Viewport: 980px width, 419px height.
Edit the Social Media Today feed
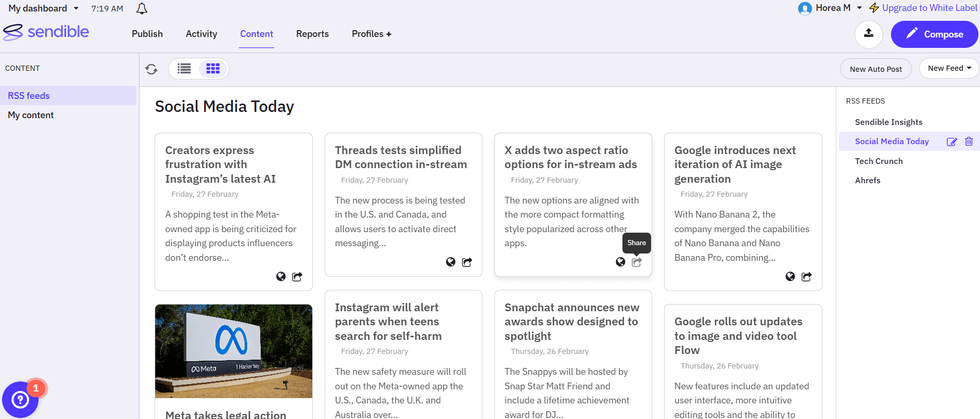tap(952, 142)
